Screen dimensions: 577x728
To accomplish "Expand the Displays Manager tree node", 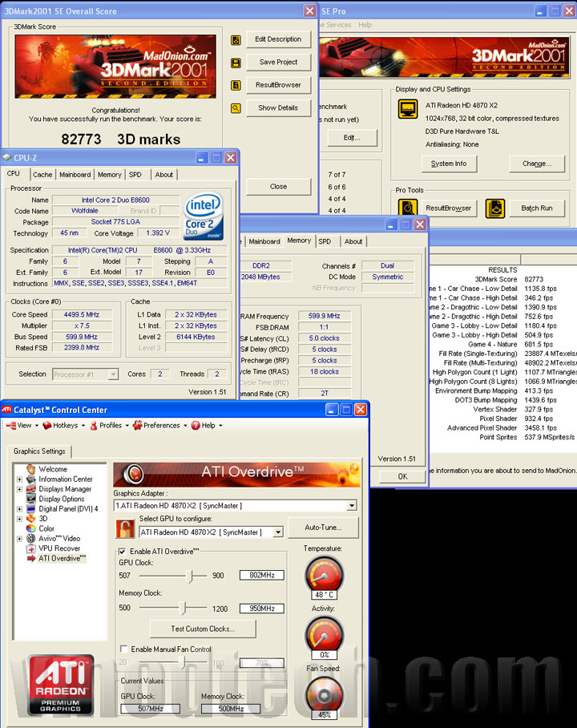I will click(x=19, y=489).
